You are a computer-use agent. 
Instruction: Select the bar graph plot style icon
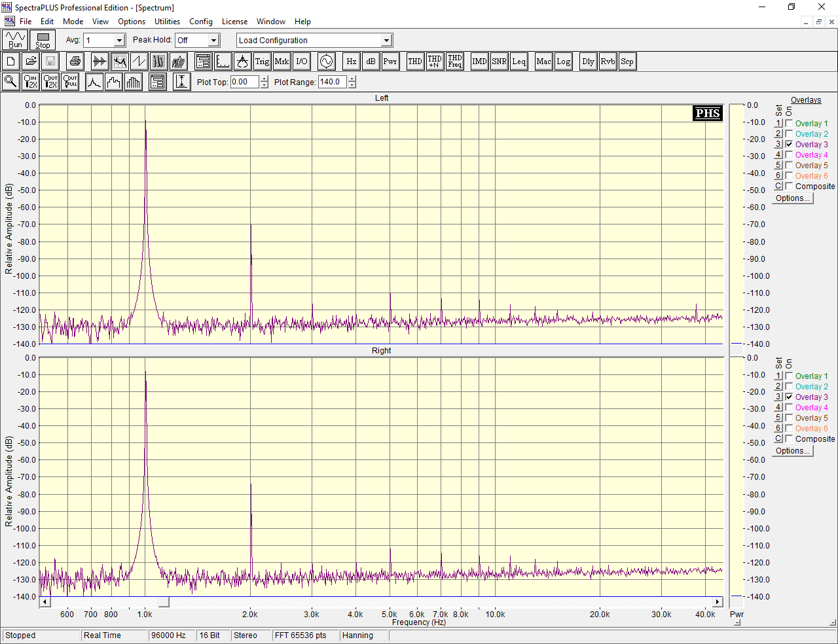(134, 82)
